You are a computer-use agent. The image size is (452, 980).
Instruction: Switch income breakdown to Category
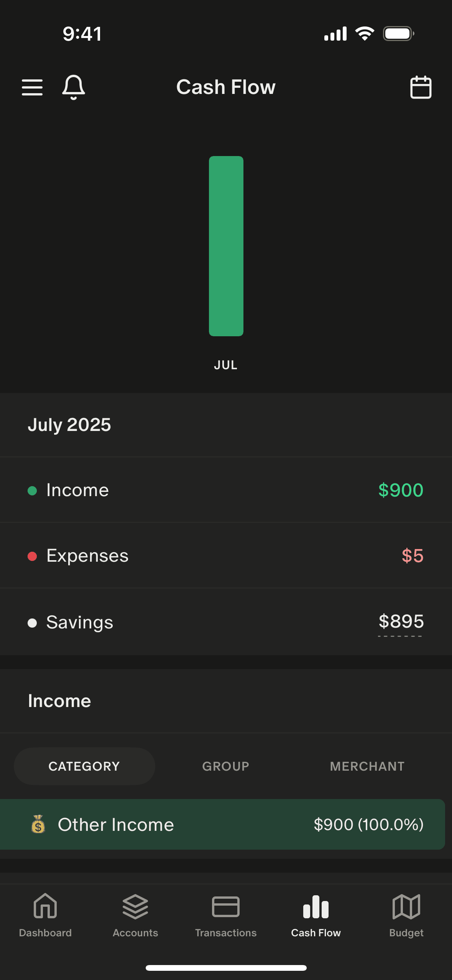[84, 766]
